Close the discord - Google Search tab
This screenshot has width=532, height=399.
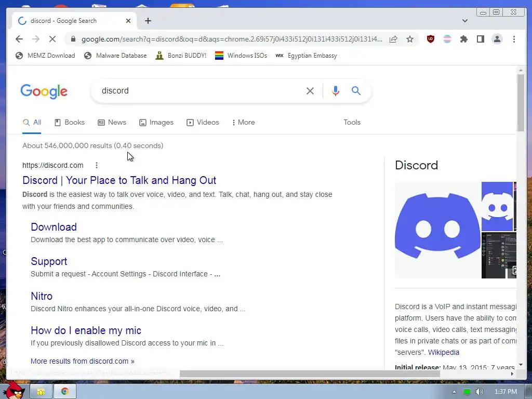pos(128,21)
